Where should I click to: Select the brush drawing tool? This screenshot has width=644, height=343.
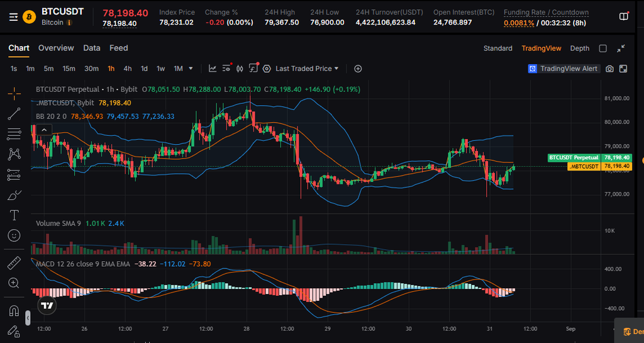(x=14, y=195)
